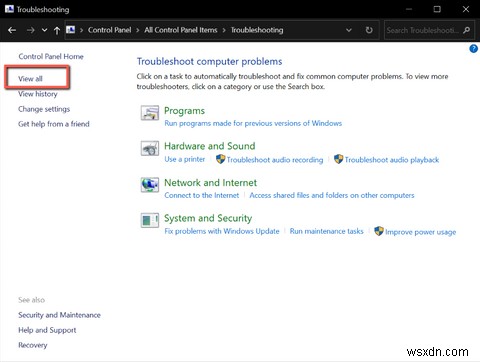Click Access shared files and folders link

(x=332, y=195)
